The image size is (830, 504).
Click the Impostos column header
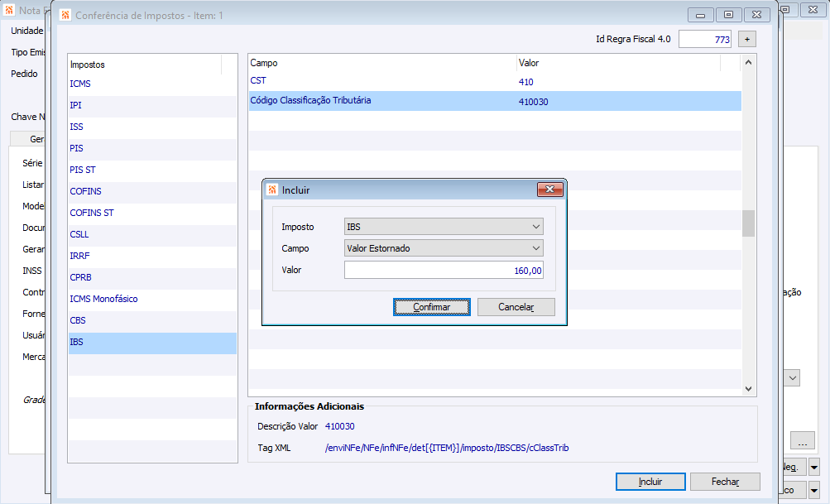(145, 65)
